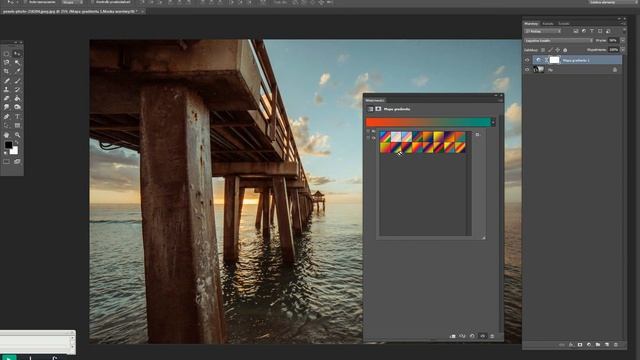Choose the pale pastel gradient preset
Image resolution: width=640 pixels, height=360 pixels.
396,137
